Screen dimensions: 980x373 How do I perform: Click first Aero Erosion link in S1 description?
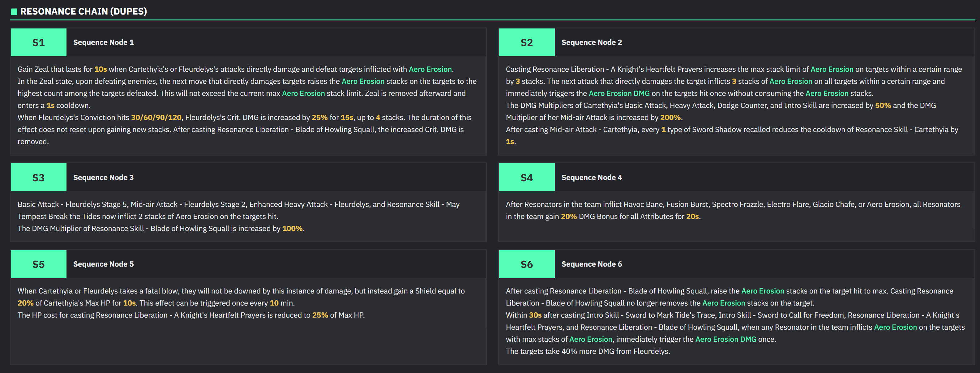(430, 69)
